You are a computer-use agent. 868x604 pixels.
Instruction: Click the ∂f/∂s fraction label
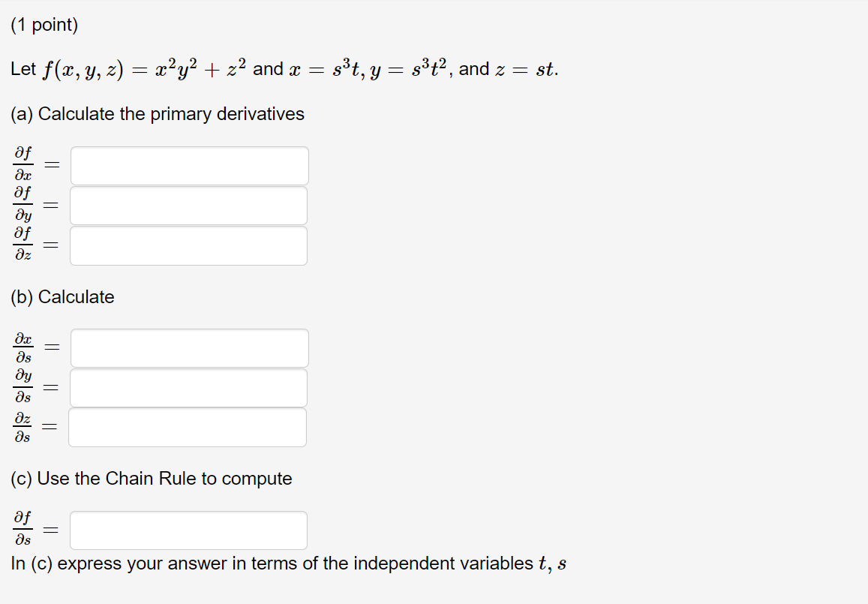23,530
